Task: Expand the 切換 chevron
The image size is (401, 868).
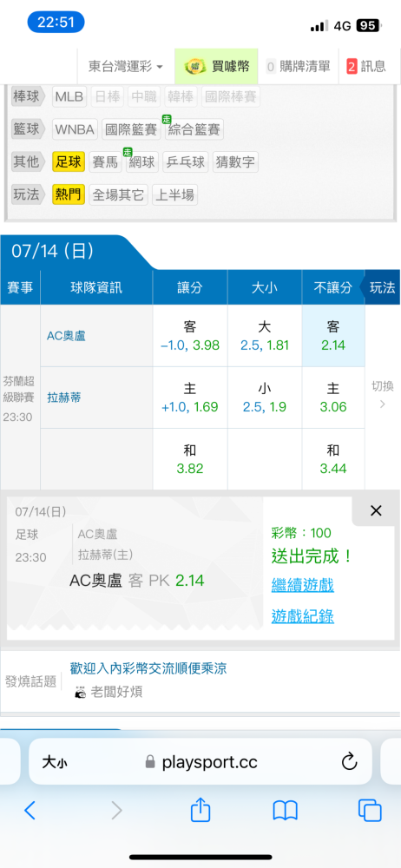Action: tap(382, 395)
